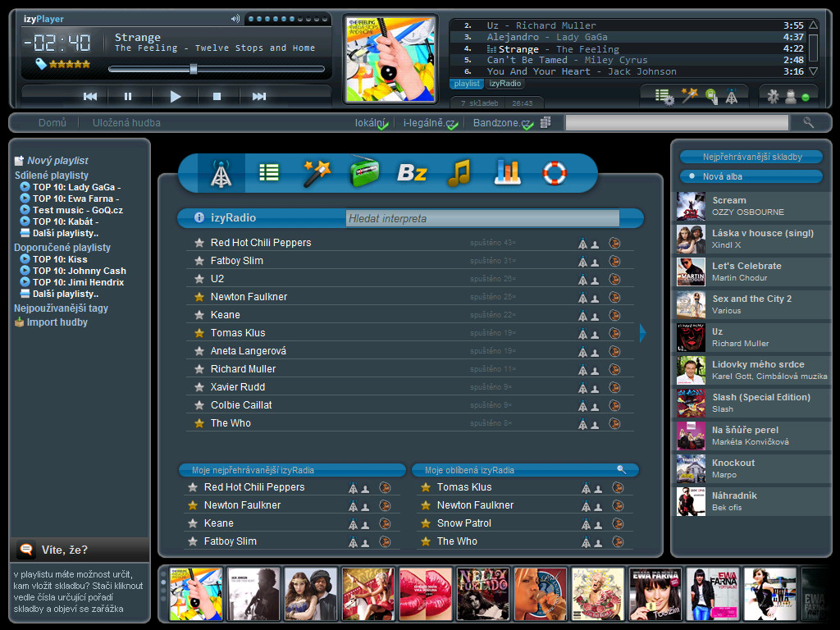Select Nejpřehrávanější skladby header
840x630 pixels.
coord(751,157)
